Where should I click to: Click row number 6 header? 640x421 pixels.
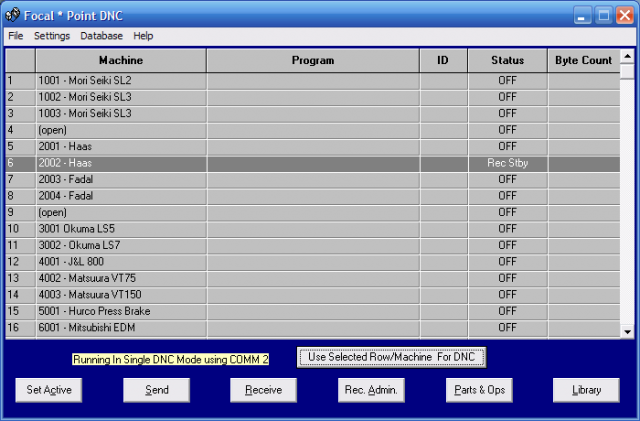(x=20, y=163)
